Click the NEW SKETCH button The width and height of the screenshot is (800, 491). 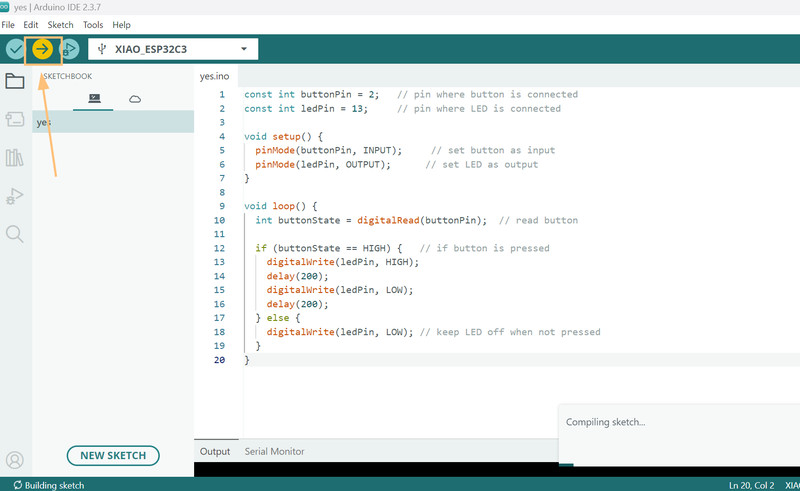(113, 455)
